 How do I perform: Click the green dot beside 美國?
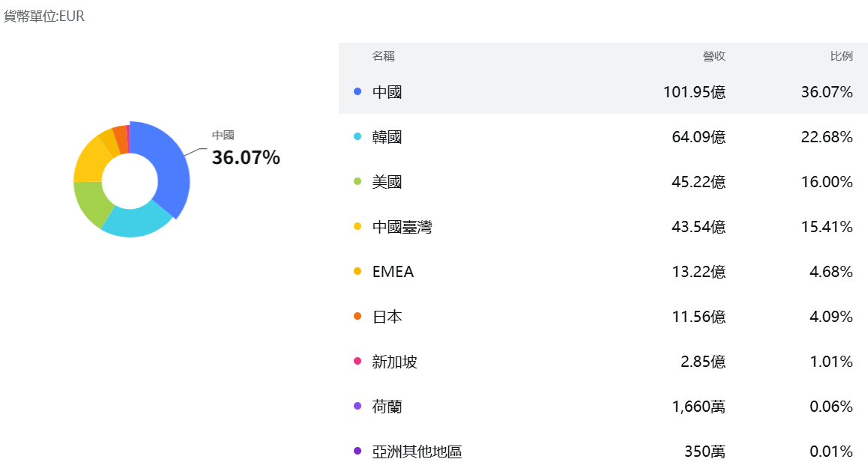click(358, 182)
